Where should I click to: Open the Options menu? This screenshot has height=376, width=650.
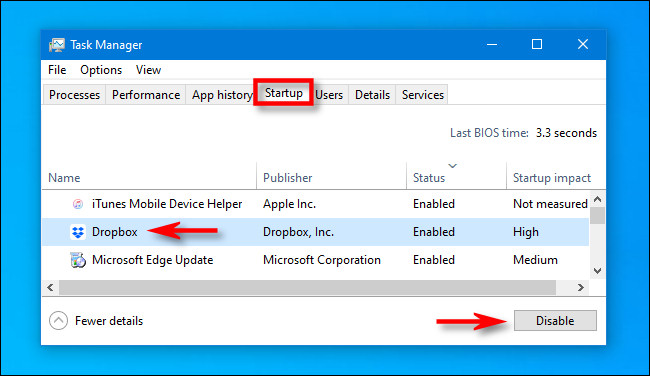pos(101,70)
